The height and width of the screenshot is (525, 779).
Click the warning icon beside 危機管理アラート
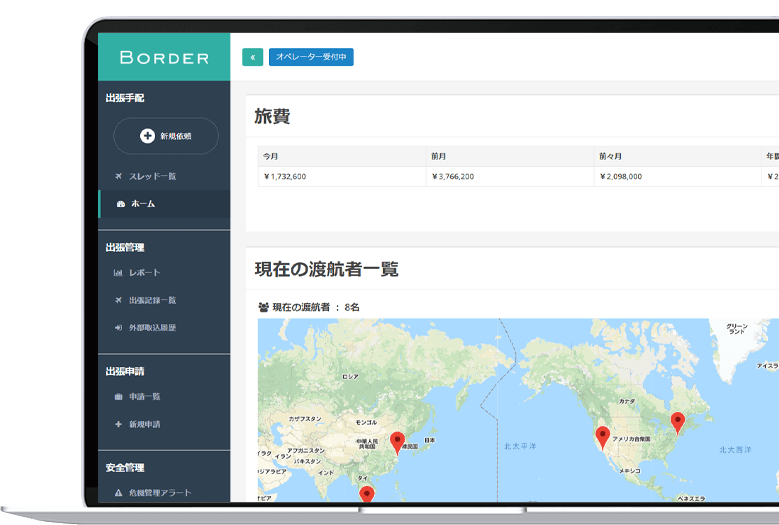click(118, 493)
